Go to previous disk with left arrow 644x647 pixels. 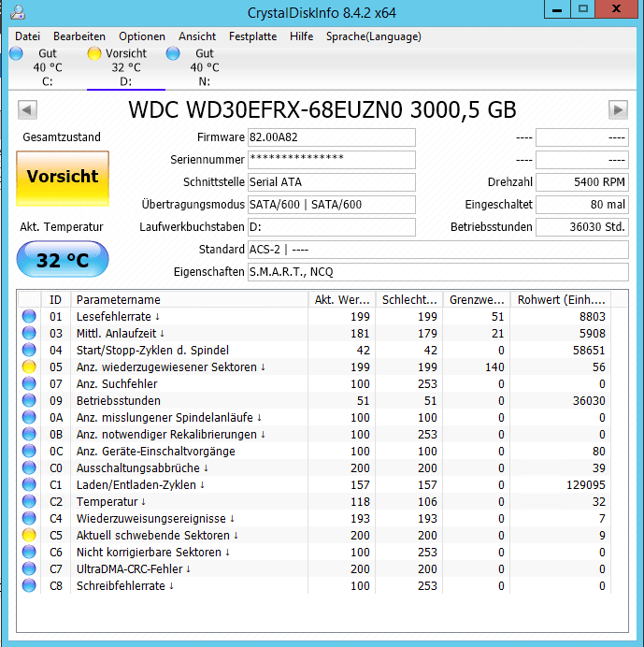pyautogui.click(x=27, y=110)
